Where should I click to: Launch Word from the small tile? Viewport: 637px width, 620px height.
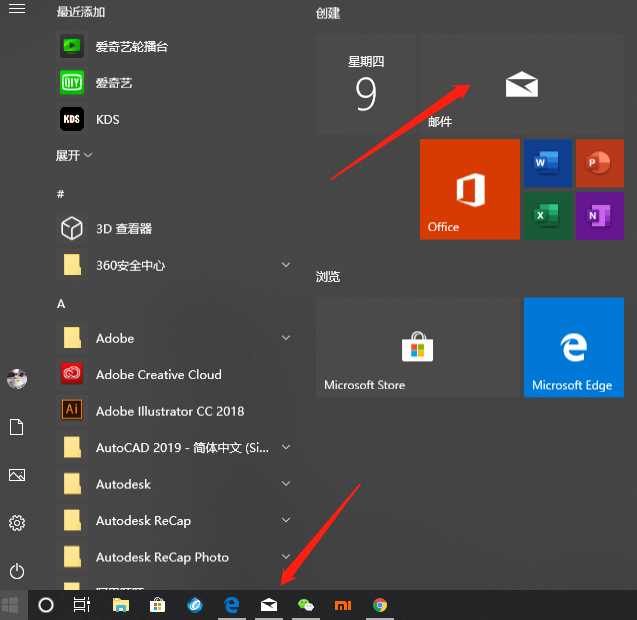[x=548, y=163]
